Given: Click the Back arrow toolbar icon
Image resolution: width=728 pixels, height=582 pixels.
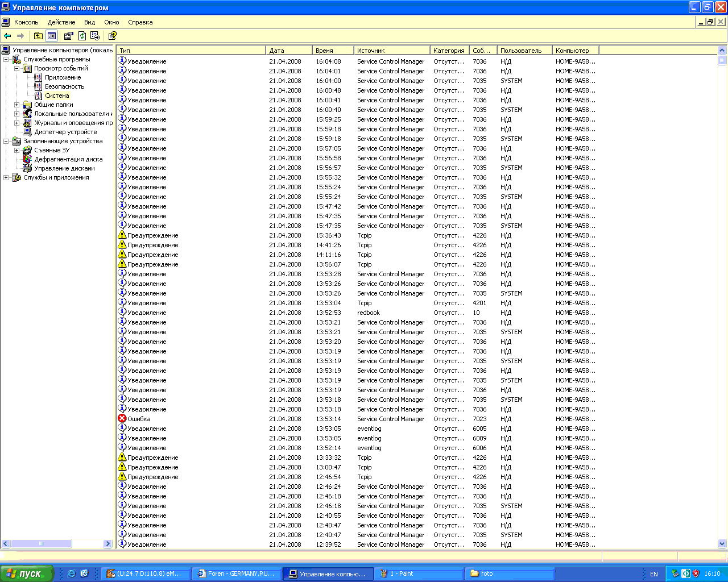Looking at the screenshot, I should [7, 36].
